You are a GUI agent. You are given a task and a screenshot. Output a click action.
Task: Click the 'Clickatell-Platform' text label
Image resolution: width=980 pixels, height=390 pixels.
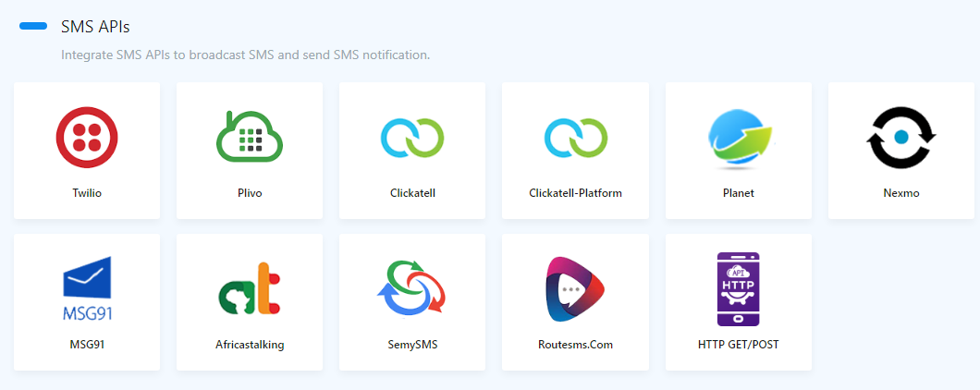pos(575,194)
